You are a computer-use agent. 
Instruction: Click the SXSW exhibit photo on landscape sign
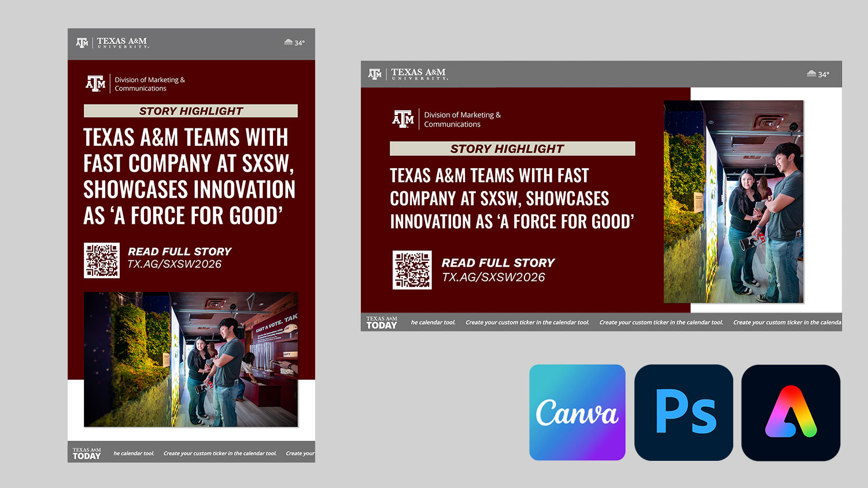[x=734, y=202]
